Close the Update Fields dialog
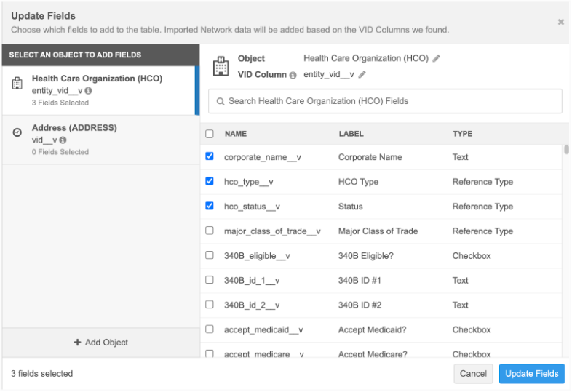 (560, 22)
